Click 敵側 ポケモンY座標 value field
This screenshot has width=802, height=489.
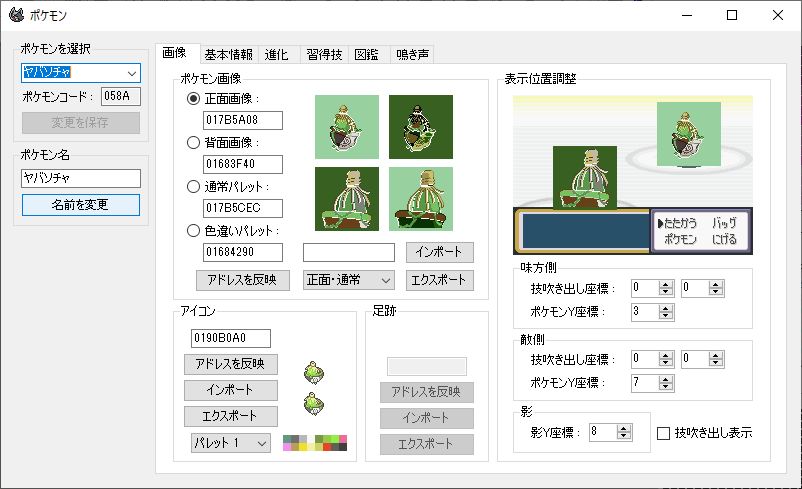645,383
